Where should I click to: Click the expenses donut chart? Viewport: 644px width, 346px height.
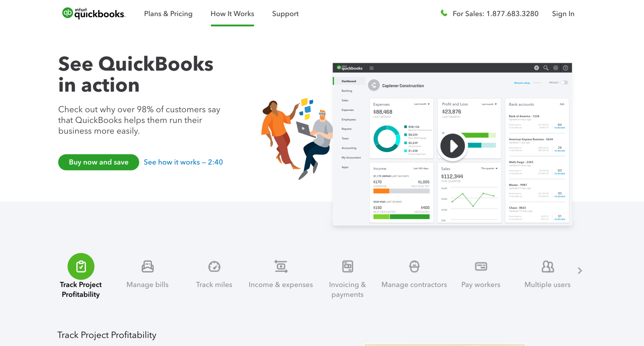pyautogui.click(x=387, y=139)
